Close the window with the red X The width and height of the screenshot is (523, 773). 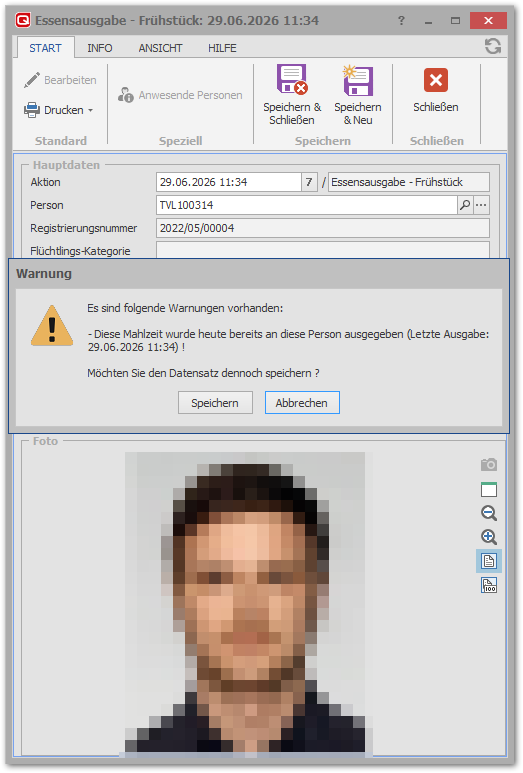tap(488, 21)
